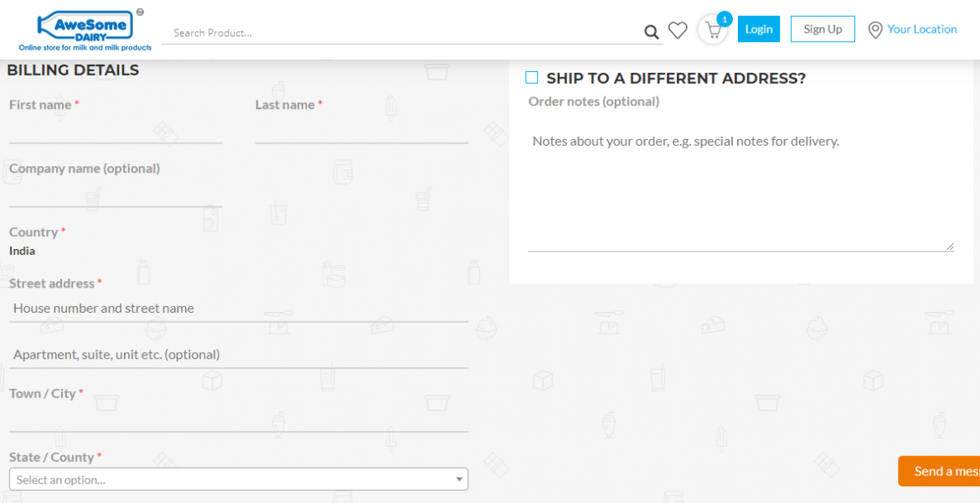Click the First name input field
The image size is (980, 503).
coord(116,132)
